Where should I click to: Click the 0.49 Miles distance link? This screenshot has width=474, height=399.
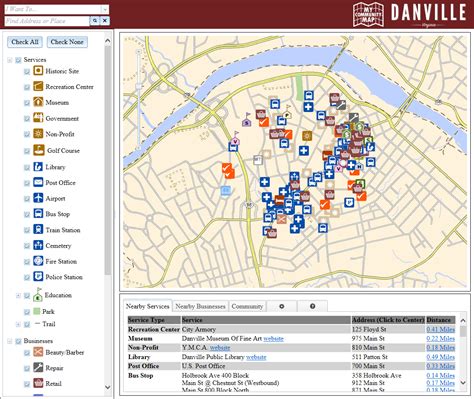pyautogui.click(x=441, y=357)
